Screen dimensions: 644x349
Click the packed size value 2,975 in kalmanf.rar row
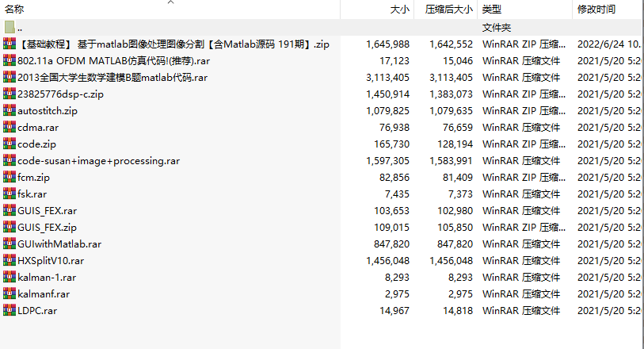pyautogui.click(x=460, y=294)
